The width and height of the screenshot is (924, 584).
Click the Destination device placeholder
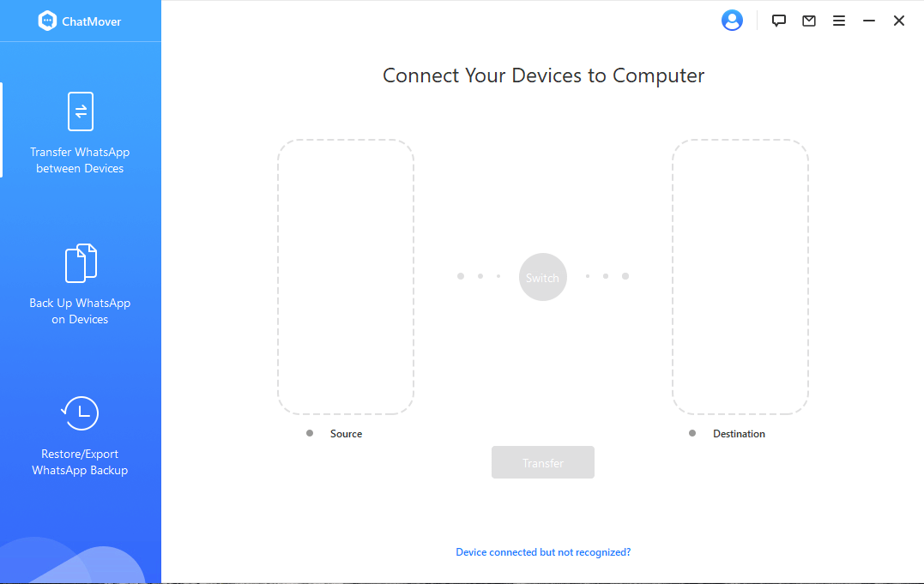click(x=740, y=277)
